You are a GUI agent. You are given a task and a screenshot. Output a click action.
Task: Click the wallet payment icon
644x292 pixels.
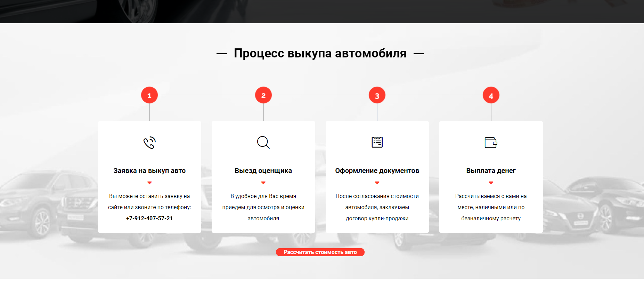[491, 142]
